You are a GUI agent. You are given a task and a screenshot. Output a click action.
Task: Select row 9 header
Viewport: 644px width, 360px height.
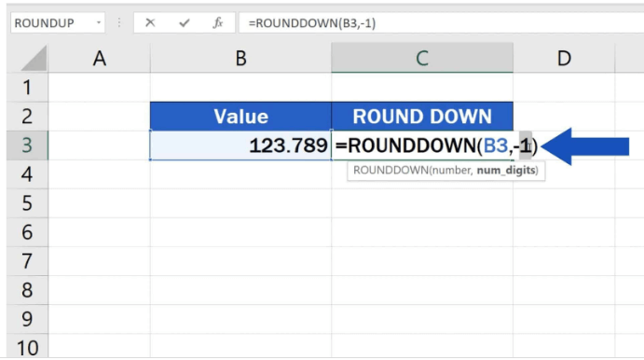click(27, 319)
